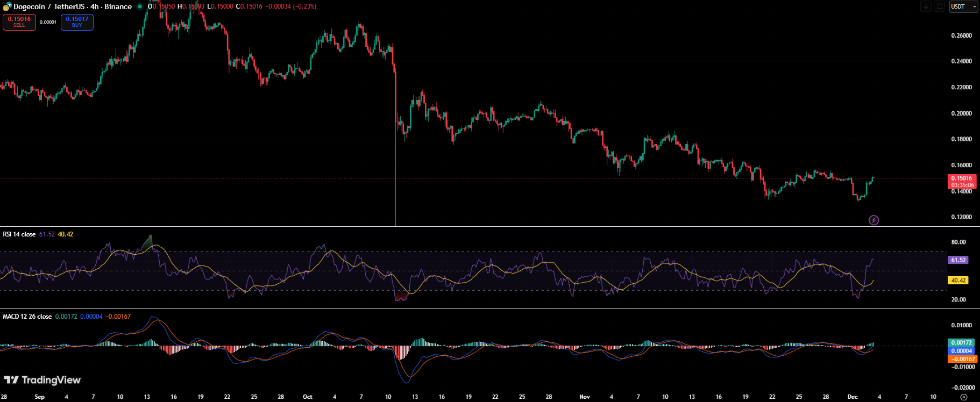Image resolution: width=980 pixels, height=402 pixels.
Task: Click the green MACD histogram label 0.00172
Action: (961, 342)
